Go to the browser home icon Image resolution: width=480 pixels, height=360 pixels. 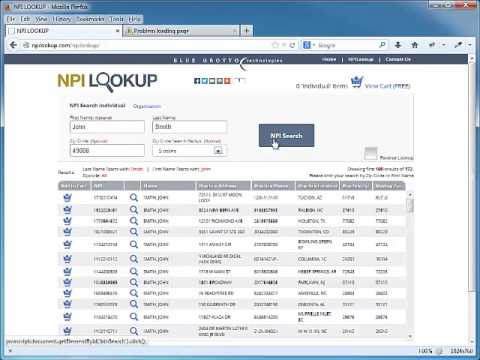[415, 45]
